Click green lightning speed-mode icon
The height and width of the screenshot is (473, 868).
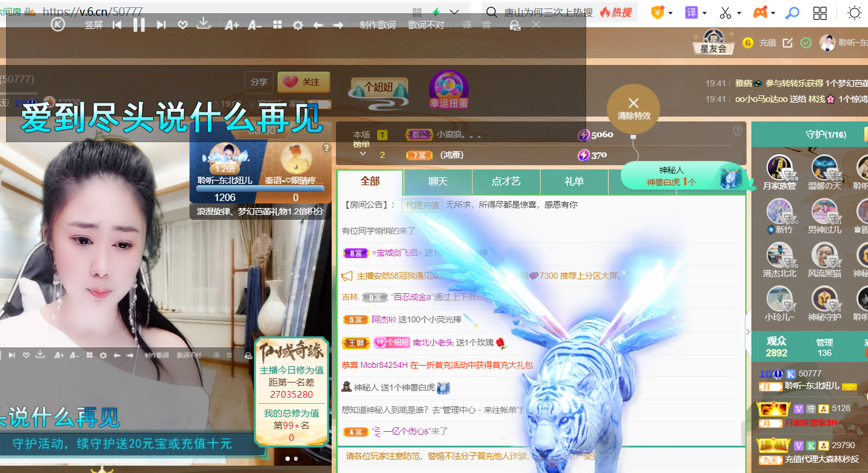click(x=436, y=12)
